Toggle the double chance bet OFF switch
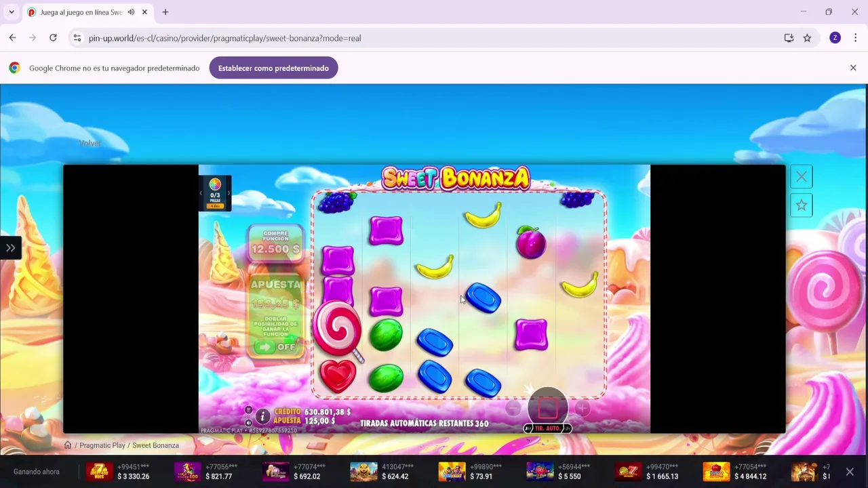Image resolution: width=868 pixels, height=488 pixels. tap(276, 347)
